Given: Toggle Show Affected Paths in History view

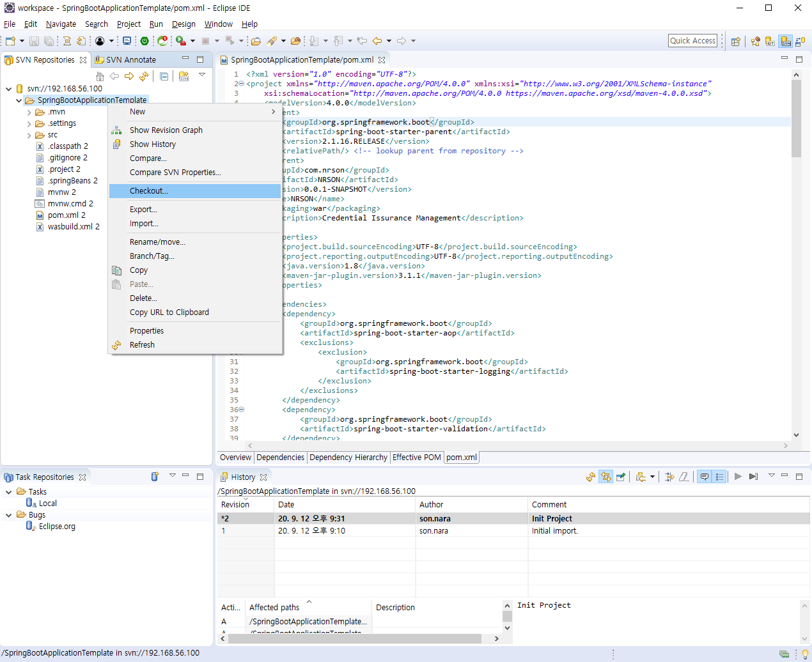Looking at the screenshot, I should pyautogui.click(x=720, y=477).
